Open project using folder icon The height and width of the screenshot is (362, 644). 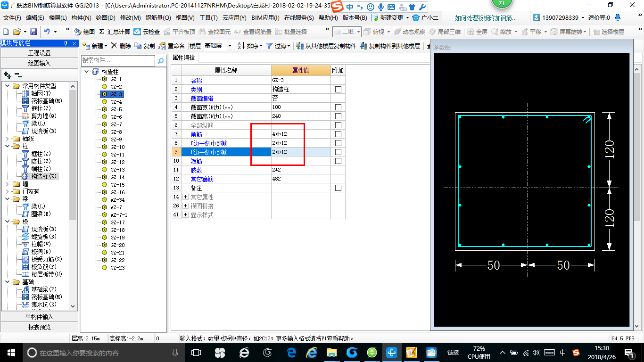pyautogui.click(x=17, y=32)
